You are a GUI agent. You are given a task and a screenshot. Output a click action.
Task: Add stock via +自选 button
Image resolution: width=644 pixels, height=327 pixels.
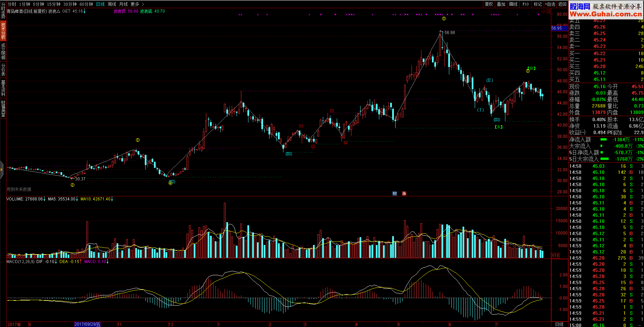click(x=550, y=4)
